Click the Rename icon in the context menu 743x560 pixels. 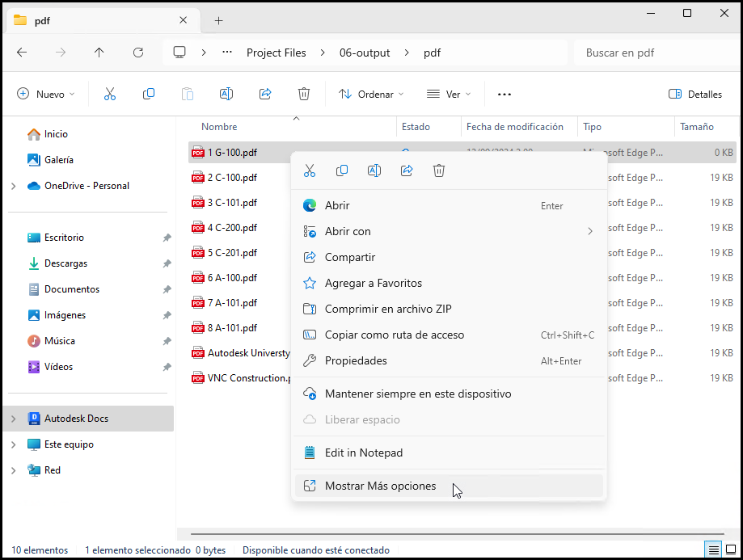coord(374,171)
